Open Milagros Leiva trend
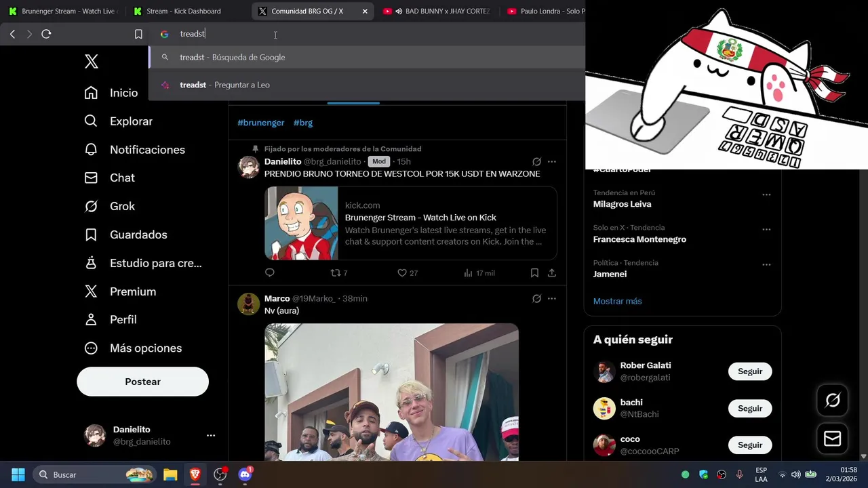The width and height of the screenshot is (868, 488). tap(622, 204)
